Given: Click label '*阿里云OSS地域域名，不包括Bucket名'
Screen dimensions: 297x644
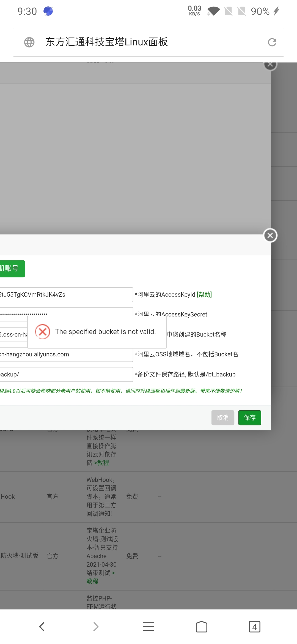Looking at the screenshot, I should (x=186, y=354).
